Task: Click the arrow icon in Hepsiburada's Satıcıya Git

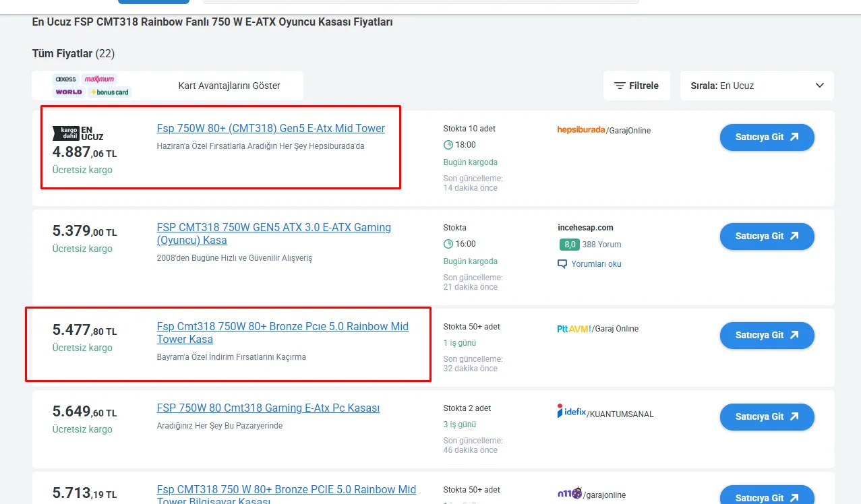Action: (x=794, y=137)
